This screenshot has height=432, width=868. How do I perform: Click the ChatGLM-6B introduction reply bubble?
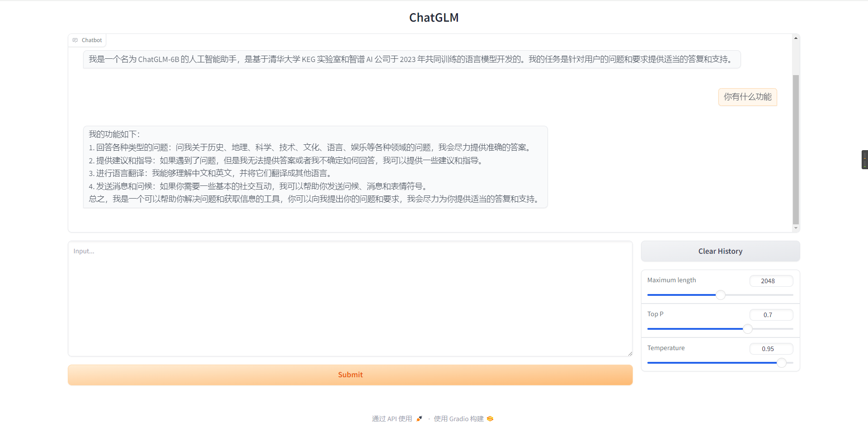point(412,59)
